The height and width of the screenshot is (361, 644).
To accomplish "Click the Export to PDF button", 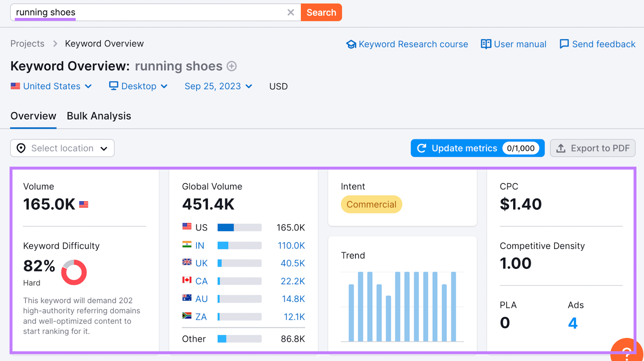I will click(592, 148).
